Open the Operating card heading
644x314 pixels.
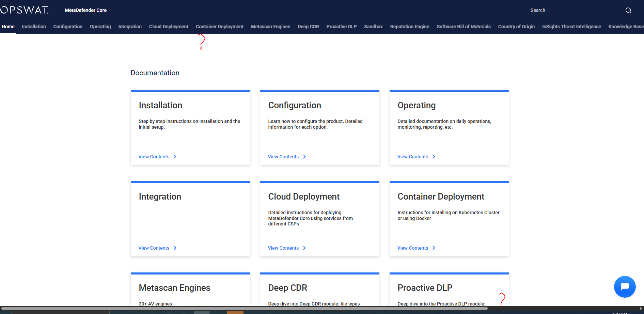pyautogui.click(x=417, y=105)
